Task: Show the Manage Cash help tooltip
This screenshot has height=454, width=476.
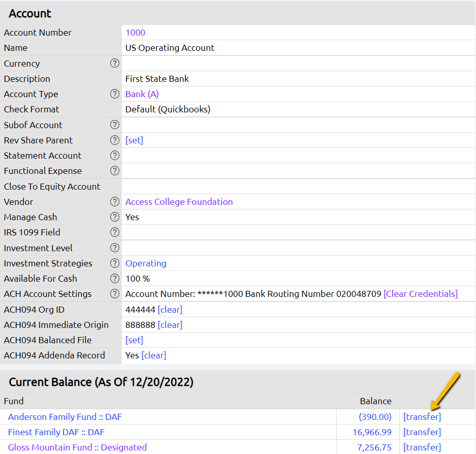Action: pos(115,217)
